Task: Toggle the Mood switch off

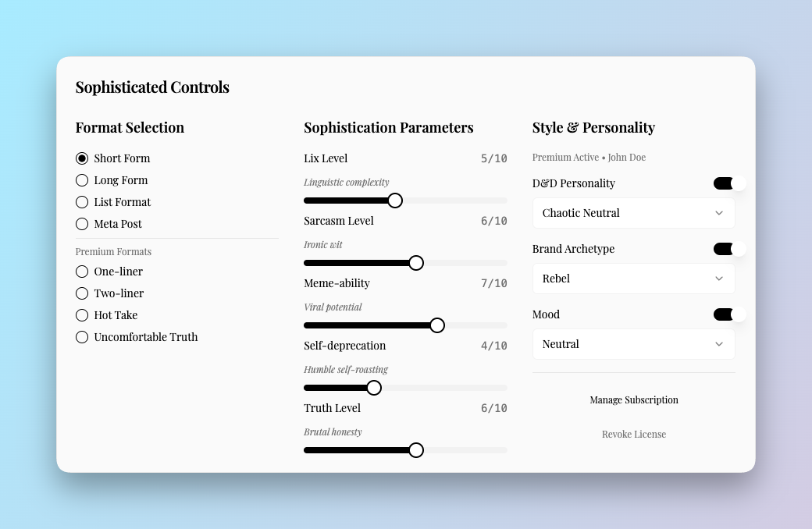Action: tap(729, 314)
